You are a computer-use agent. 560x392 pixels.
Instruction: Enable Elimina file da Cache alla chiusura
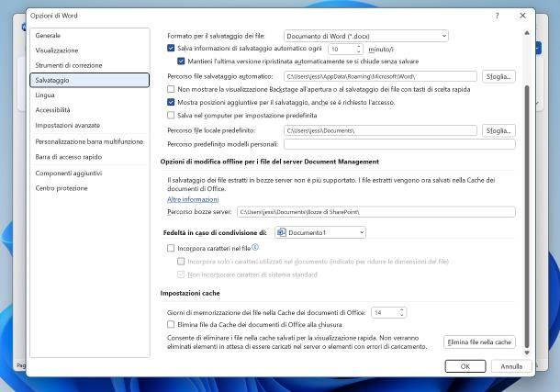click(171, 325)
